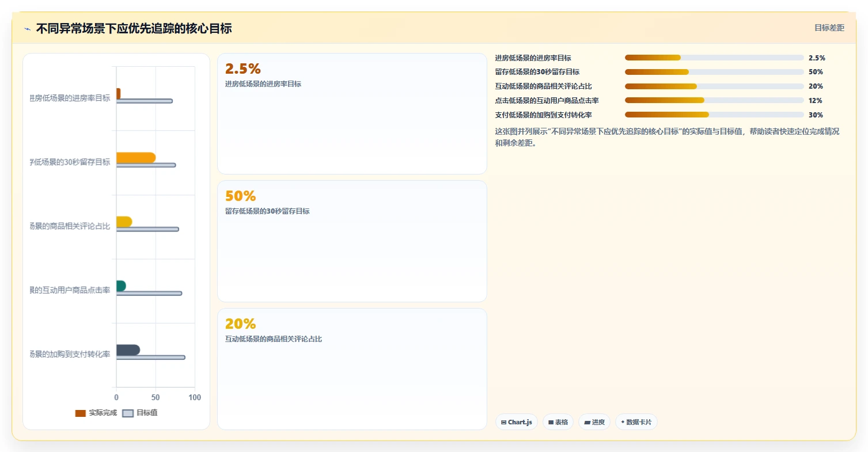Viewport: 868px width, 452px height.
Task: Click the 50% data card
Action: click(x=352, y=241)
